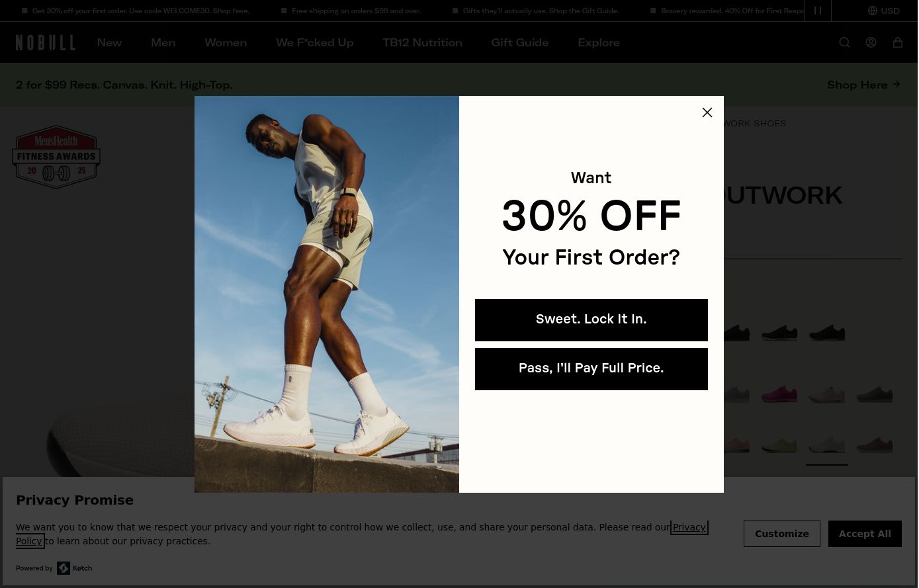The width and height of the screenshot is (919, 588).
Task: Open the Women menu
Action: 226,42
